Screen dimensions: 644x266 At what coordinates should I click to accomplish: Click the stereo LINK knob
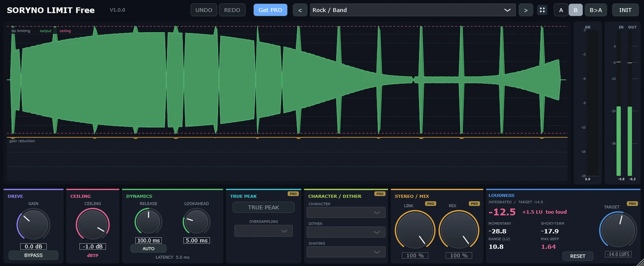pyautogui.click(x=415, y=230)
